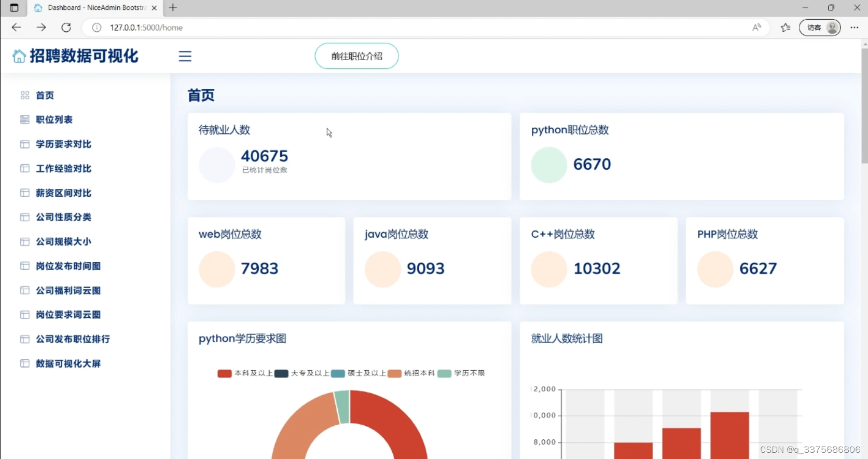Viewport: 868px width, 459px height.
Task: Open 公司性质分类 page
Action: point(63,217)
